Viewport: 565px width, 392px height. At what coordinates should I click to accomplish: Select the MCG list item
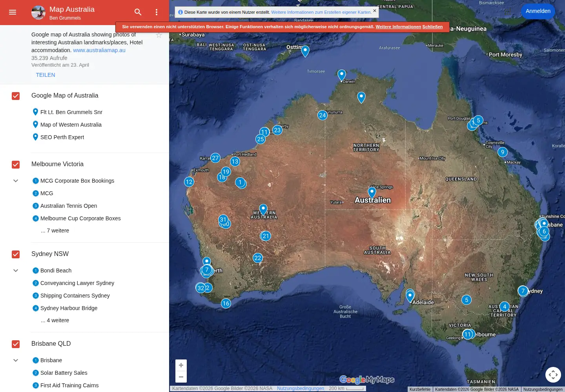[x=47, y=193]
